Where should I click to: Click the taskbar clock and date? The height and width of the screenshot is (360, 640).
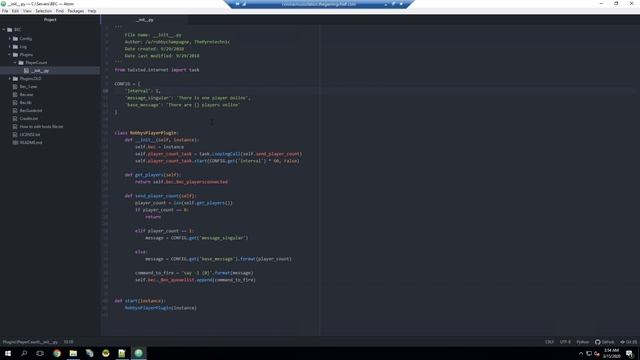(x=611, y=353)
